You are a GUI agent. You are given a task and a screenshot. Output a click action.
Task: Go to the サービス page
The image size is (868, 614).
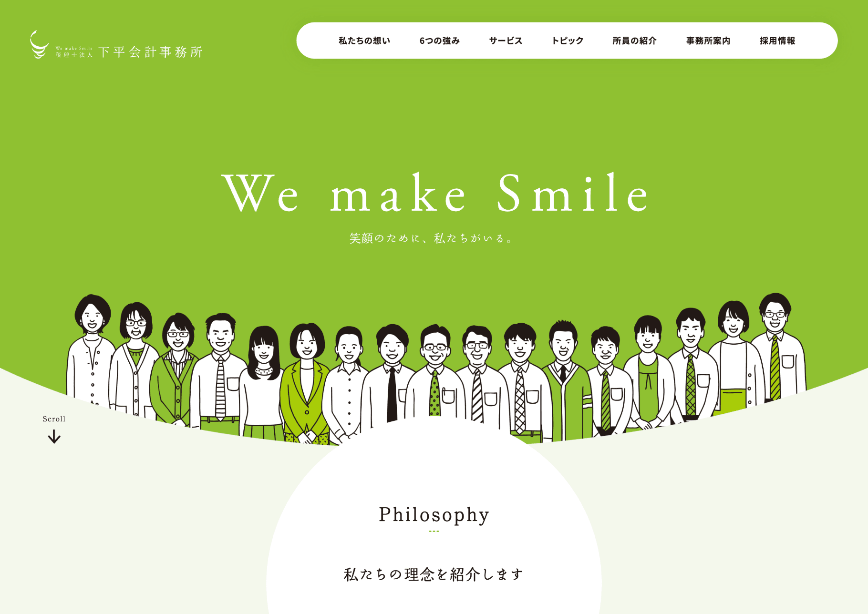(506, 41)
